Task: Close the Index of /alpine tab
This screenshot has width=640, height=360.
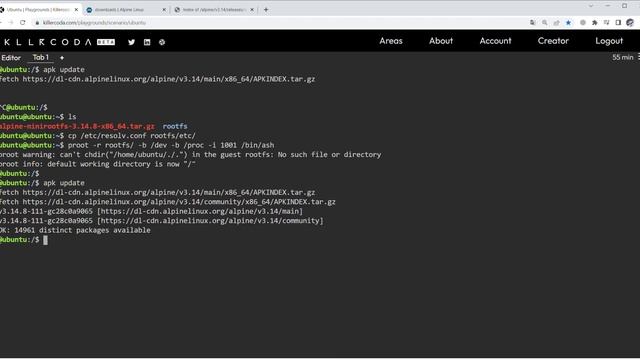Action: (252, 9)
